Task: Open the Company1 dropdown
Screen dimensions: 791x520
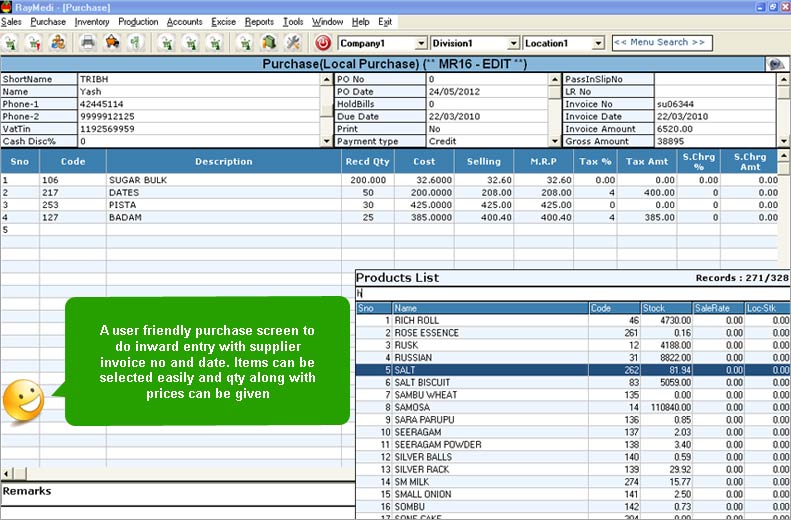Action: click(x=421, y=43)
